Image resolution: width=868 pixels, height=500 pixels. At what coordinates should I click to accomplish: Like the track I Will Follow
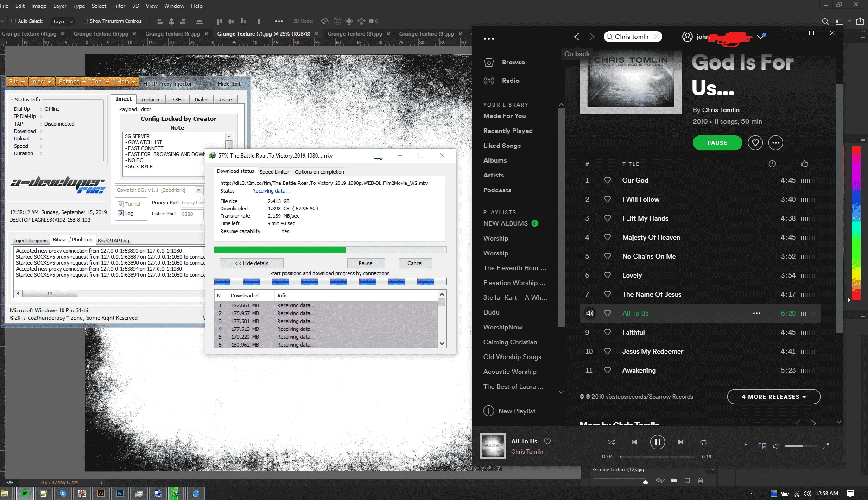[607, 199]
